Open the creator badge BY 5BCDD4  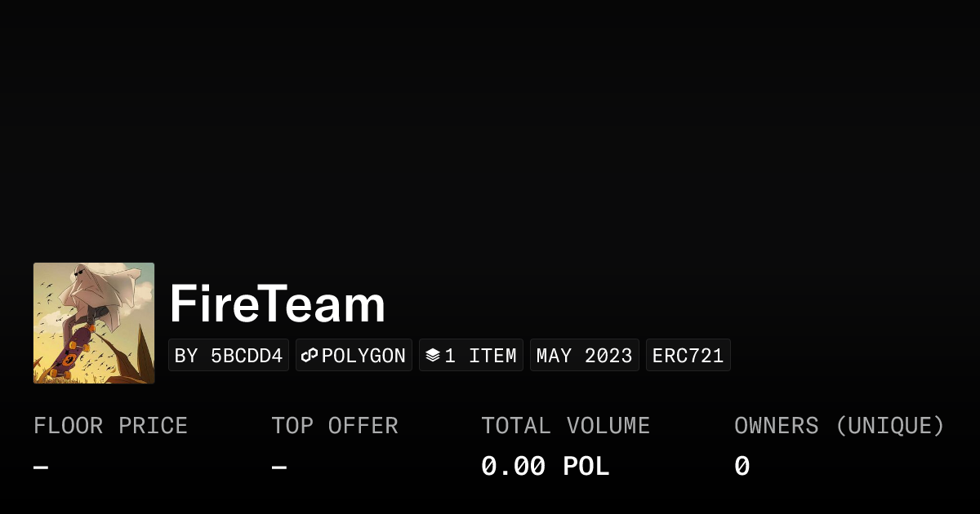point(229,356)
